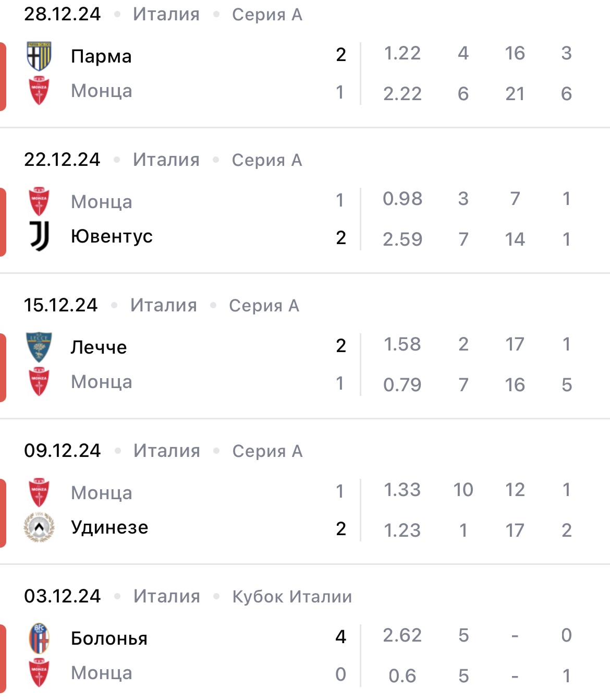Click the 09.12.24 match date
Viewport: 610px width, 700px height.
[x=63, y=451]
